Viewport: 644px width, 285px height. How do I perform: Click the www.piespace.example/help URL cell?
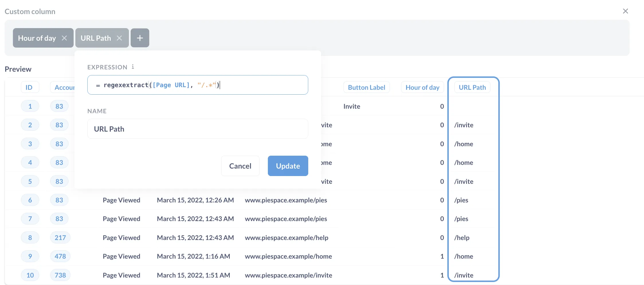[x=286, y=237]
